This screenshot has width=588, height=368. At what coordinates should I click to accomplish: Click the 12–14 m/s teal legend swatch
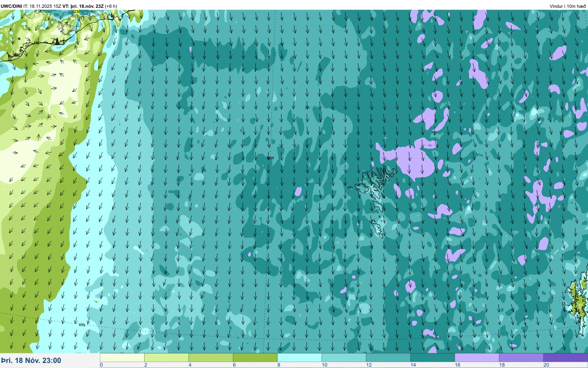click(388, 357)
